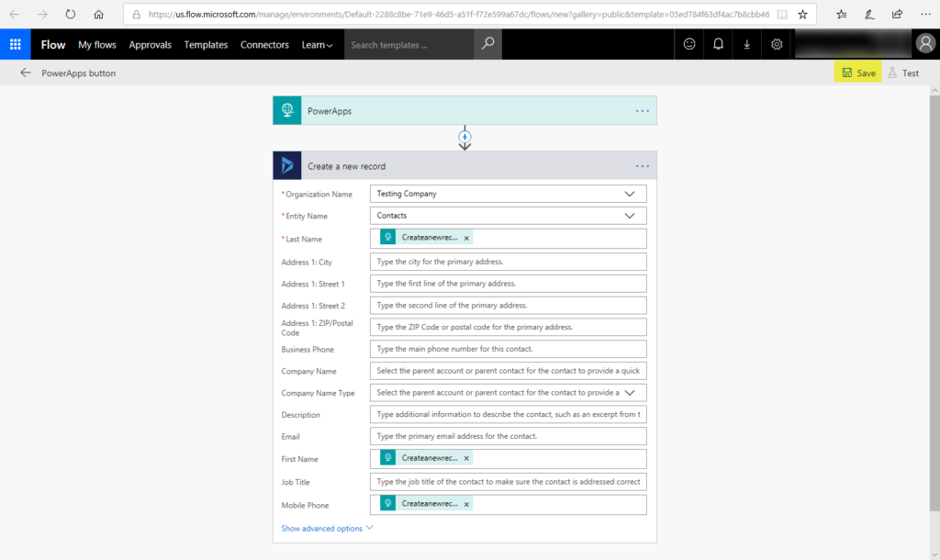This screenshot has height=560, width=940.
Task: Click the plus icon to insert a step
Action: tap(464, 137)
